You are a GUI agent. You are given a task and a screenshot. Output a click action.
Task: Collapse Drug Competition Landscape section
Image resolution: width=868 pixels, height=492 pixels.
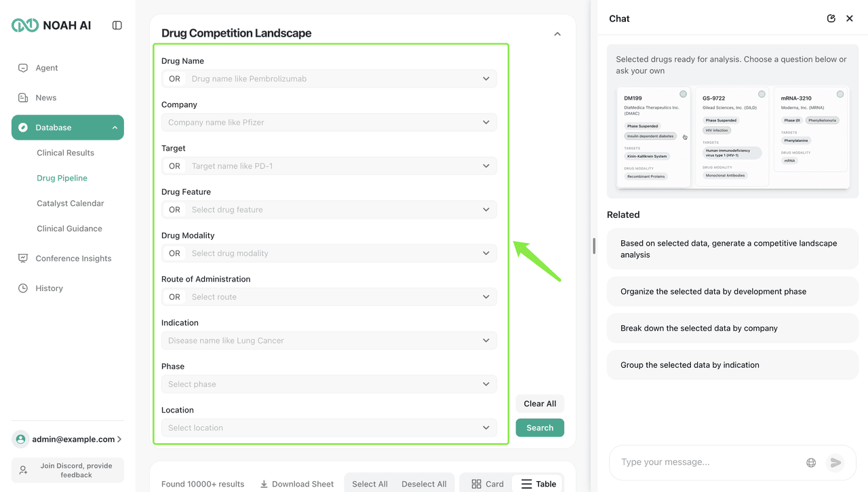coord(557,33)
